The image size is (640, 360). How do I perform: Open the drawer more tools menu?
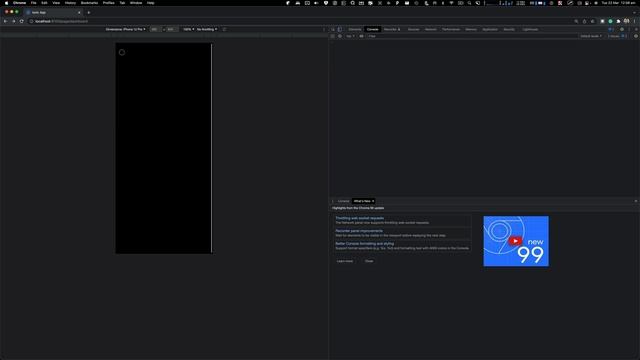click(x=333, y=201)
